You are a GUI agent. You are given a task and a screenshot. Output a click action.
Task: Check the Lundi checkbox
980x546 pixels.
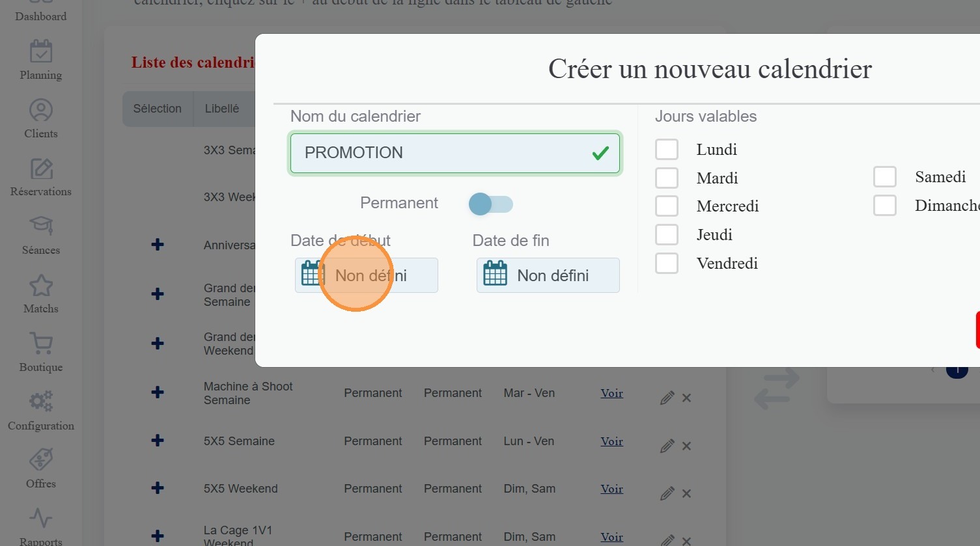tap(667, 149)
